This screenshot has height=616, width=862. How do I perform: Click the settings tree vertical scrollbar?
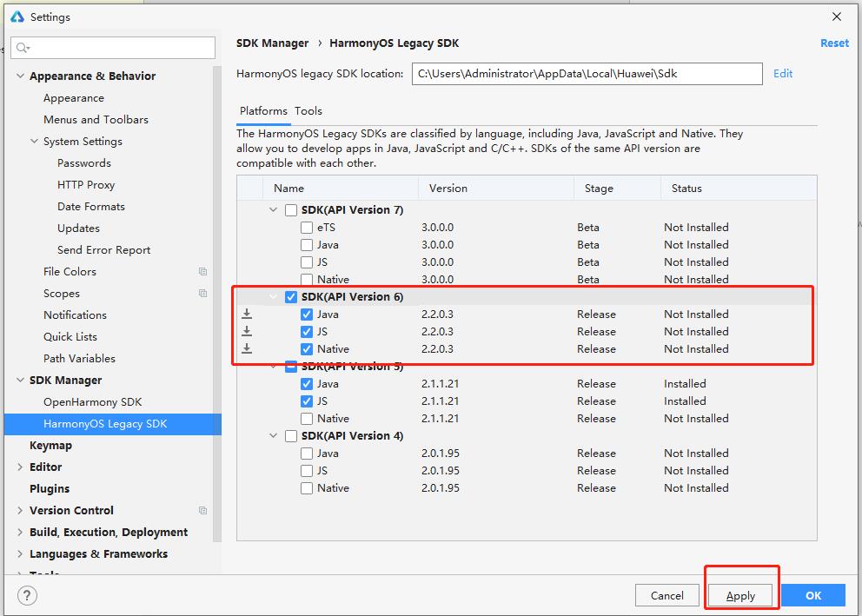tap(217, 304)
